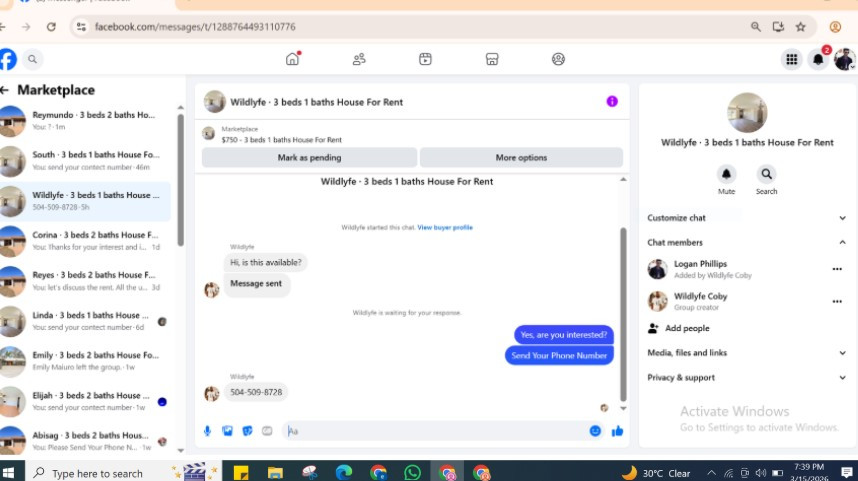Send a thumbs-up like

[617, 431]
